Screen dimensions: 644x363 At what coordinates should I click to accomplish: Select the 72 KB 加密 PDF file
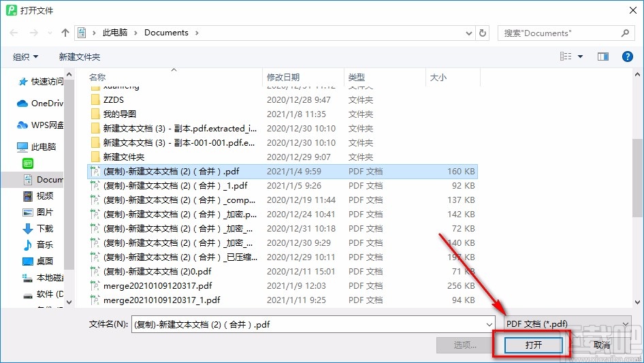click(x=282, y=229)
